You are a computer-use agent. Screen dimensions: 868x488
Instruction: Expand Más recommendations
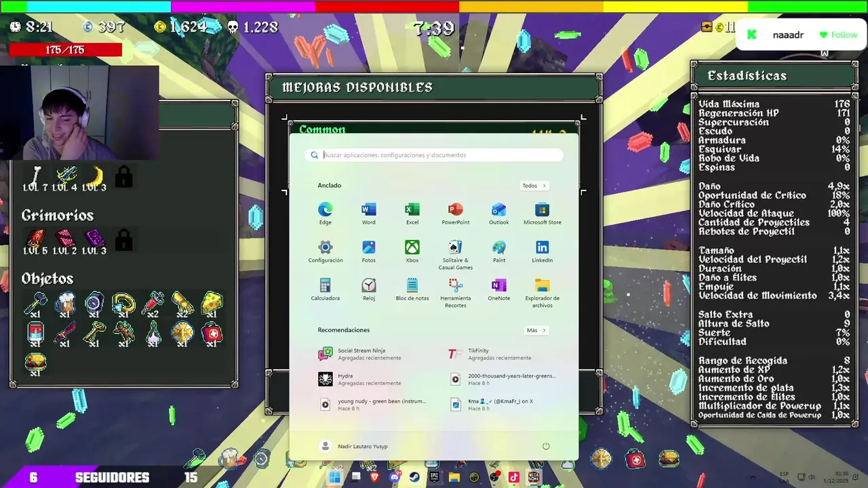536,330
